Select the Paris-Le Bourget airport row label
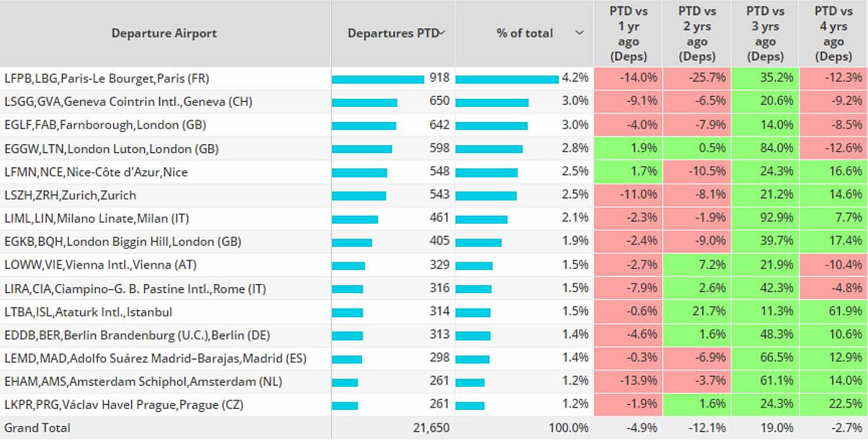The image size is (868, 440). [x=107, y=78]
